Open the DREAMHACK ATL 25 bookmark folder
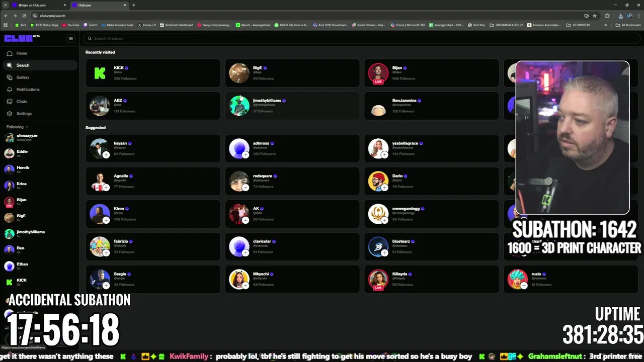 click(507, 25)
